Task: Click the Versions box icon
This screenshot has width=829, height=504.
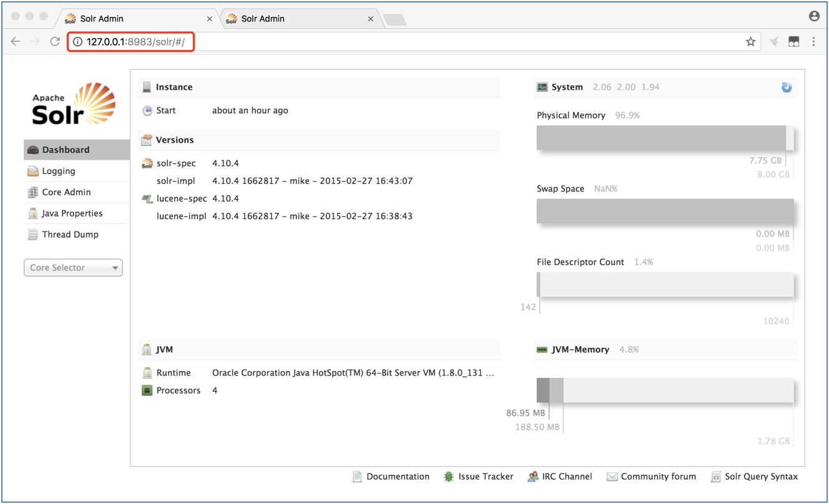Action: [147, 140]
